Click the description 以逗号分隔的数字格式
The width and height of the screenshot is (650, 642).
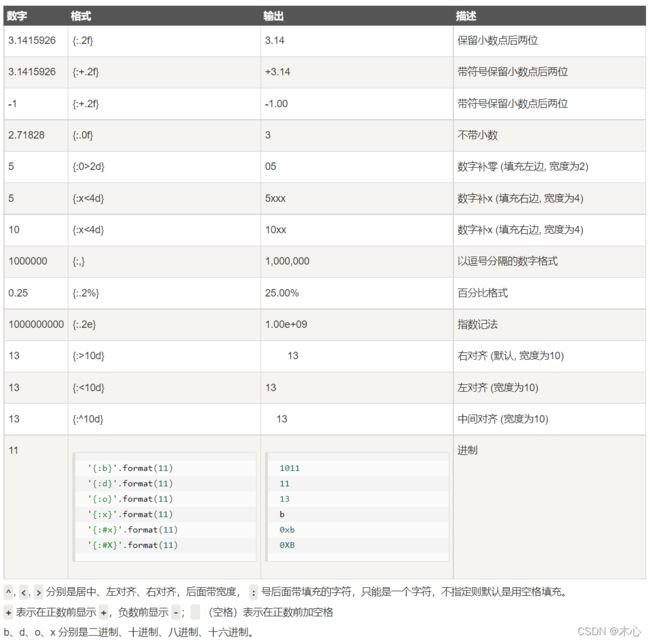507,261
